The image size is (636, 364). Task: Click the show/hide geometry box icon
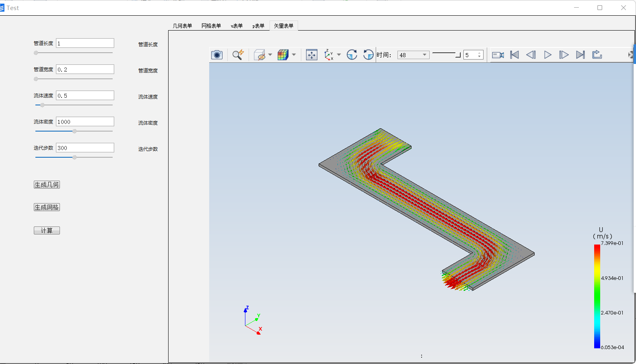point(260,55)
